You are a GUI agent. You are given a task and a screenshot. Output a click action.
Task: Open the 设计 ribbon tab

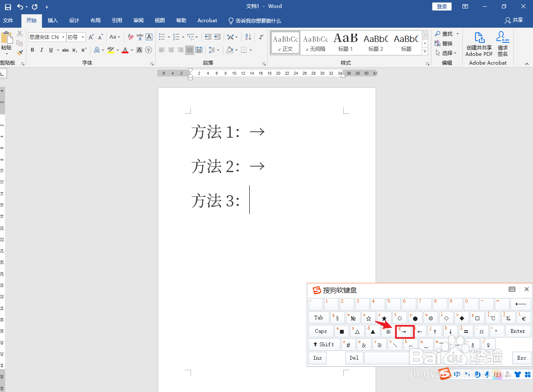point(74,21)
